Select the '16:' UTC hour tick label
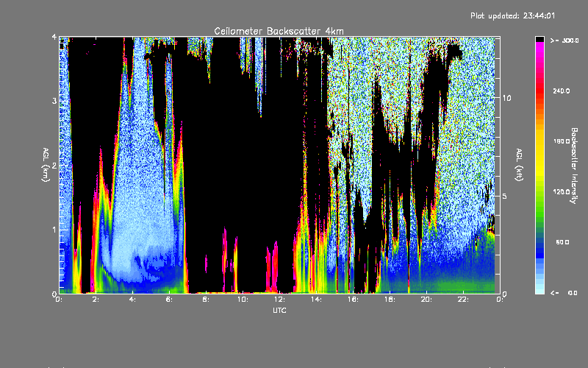The height and width of the screenshot is (368, 588). 353,300
